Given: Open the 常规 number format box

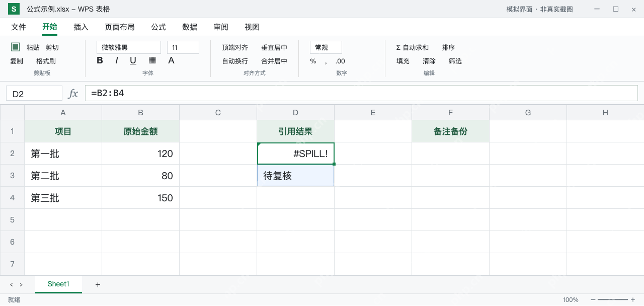Looking at the screenshot, I should [x=326, y=47].
